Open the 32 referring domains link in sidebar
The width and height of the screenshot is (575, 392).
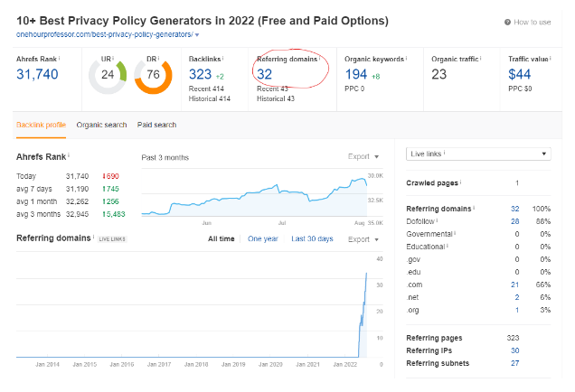tap(514, 209)
